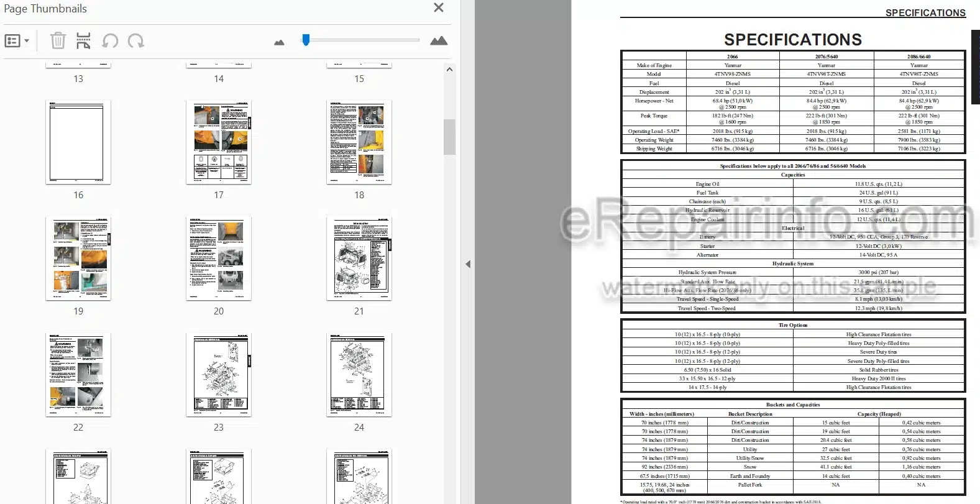Viewport: 980px width, 504px height.
Task: Select page 16 thumbnail
Action: [x=78, y=142]
